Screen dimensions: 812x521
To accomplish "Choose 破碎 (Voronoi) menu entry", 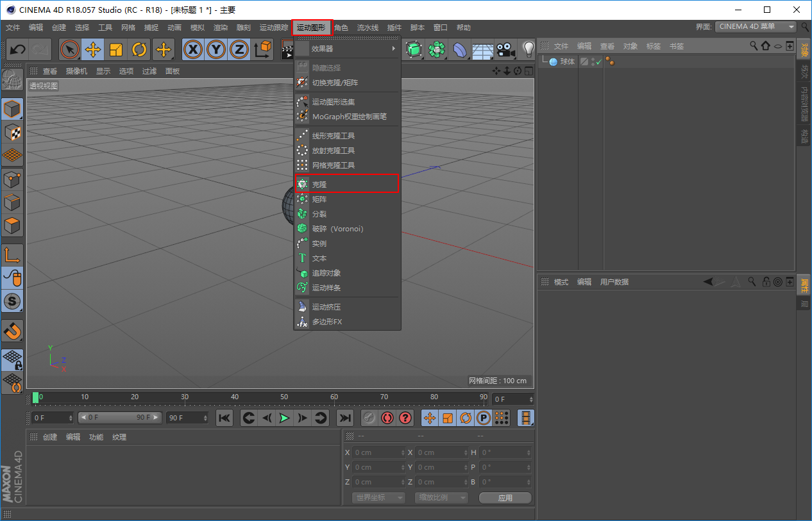I will click(x=347, y=229).
